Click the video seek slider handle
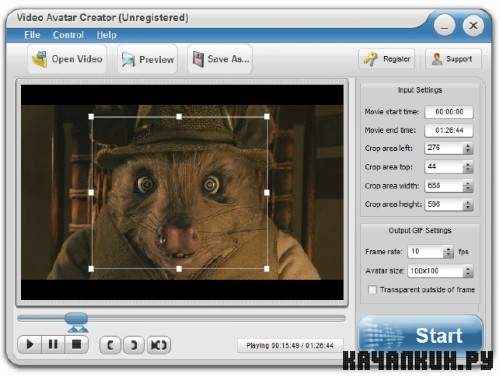This screenshot has height=377, width=500. point(76,319)
